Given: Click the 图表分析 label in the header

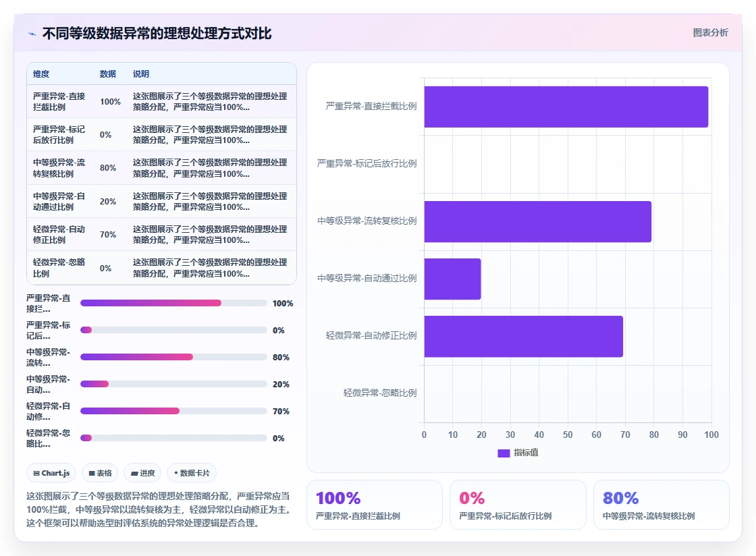Looking at the screenshot, I should pos(710,33).
